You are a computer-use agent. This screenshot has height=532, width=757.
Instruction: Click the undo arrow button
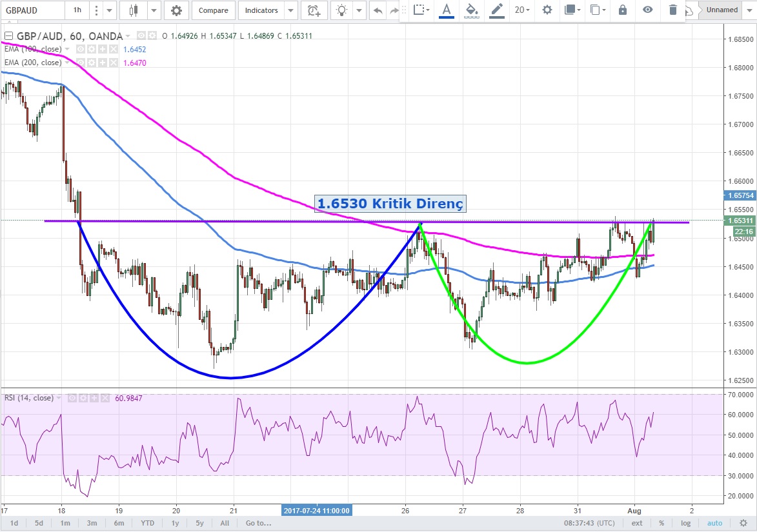[378, 10]
